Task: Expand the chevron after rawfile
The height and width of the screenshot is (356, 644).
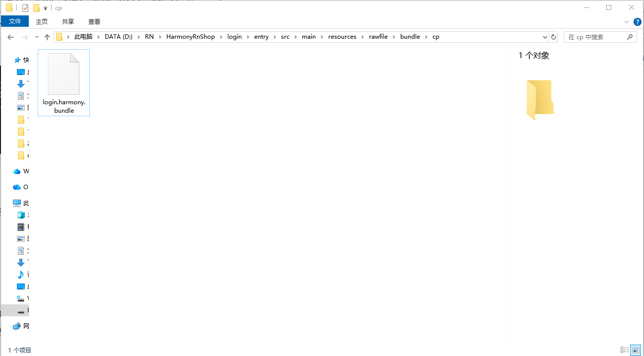Action: pos(395,37)
